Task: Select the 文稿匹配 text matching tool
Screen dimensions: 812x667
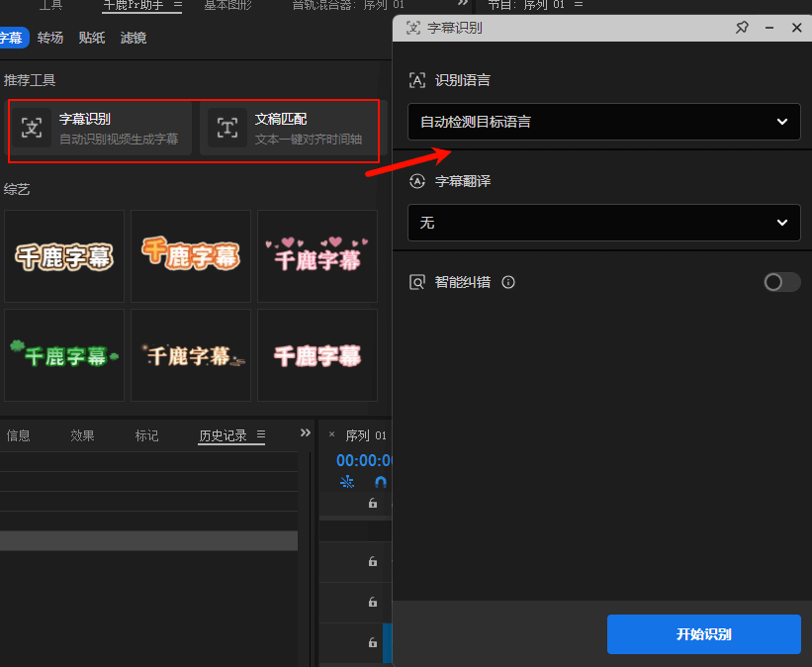Action: click(287, 129)
